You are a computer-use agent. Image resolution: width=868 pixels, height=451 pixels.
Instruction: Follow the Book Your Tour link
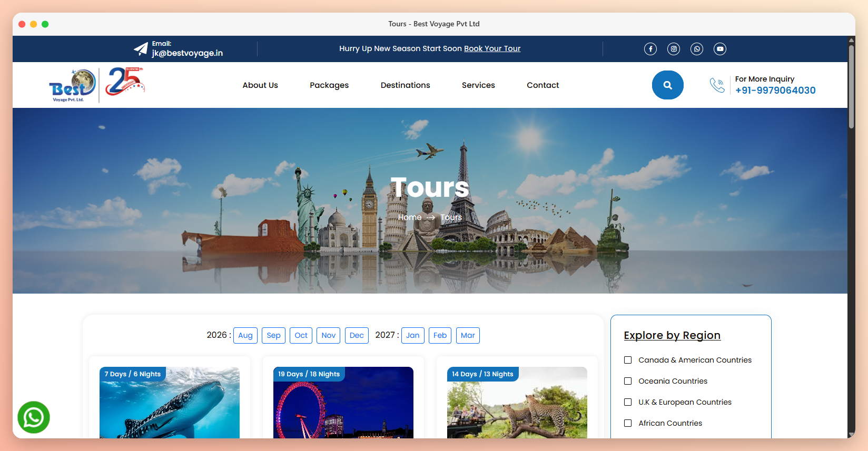[x=492, y=48]
